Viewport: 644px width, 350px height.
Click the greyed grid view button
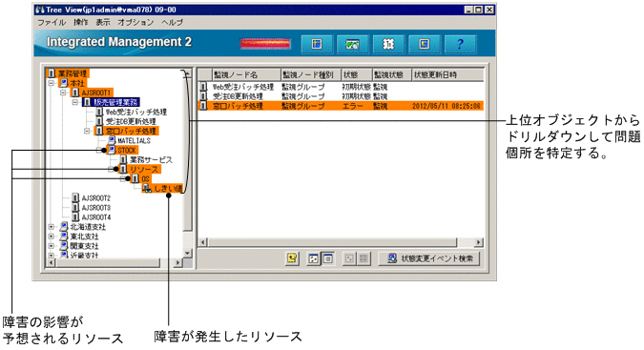(x=364, y=258)
